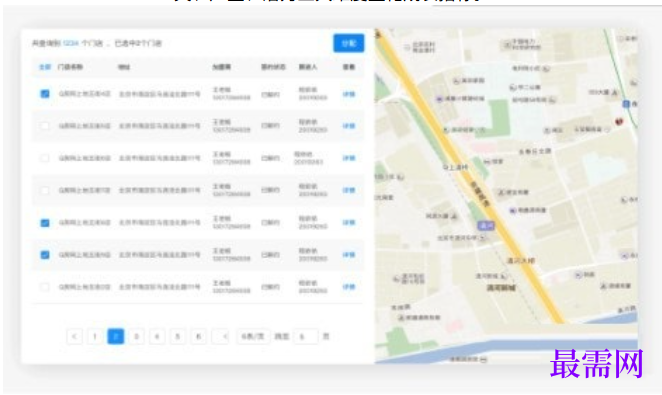Image resolution: width=662 pixels, height=395 pixels.
Task: Select all stores via the header checkbox label
Action: coord(44,67)
